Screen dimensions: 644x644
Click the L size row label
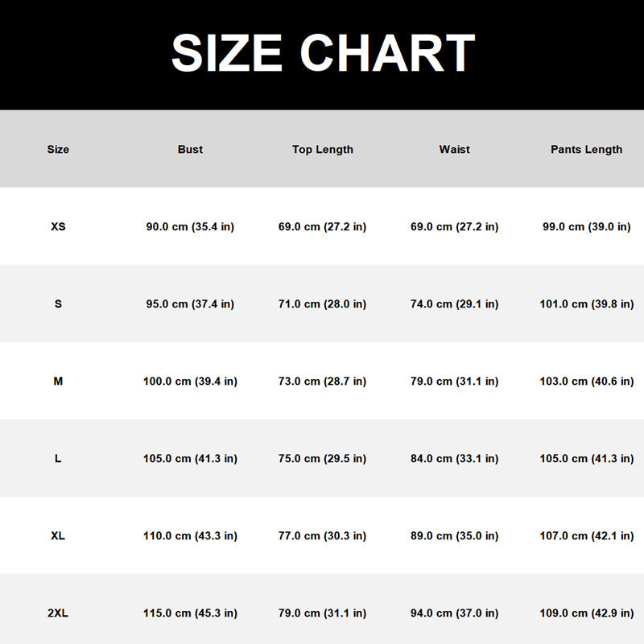[x=58, y=458]
